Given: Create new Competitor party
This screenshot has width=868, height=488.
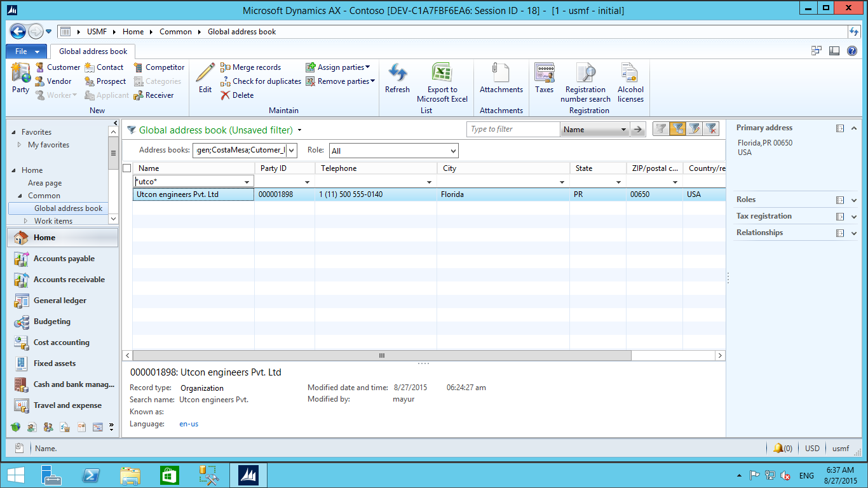Looking at the screenshot, I should [x=159, y=67].
